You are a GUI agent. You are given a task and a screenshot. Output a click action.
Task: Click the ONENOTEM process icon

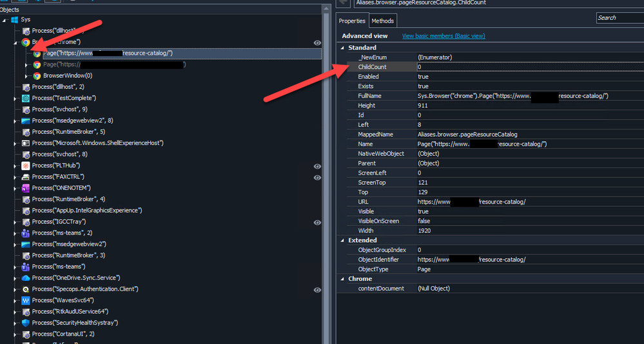(26, 188)
